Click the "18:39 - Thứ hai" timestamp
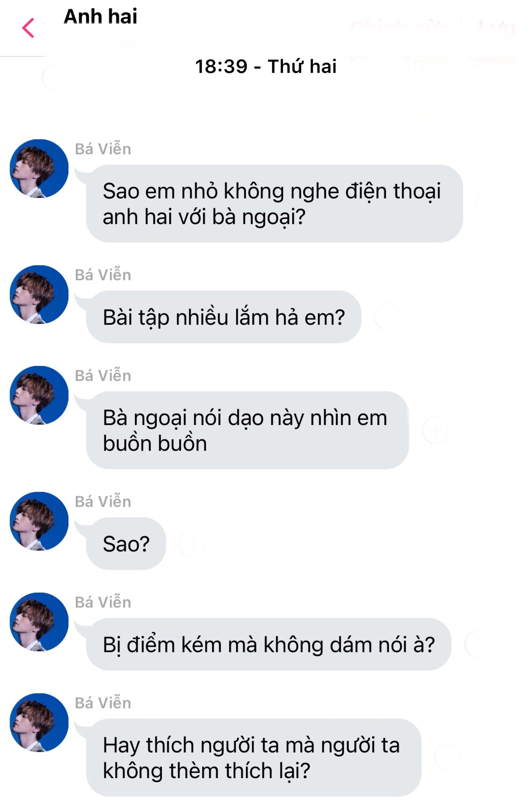This screenshot has height=809, width=532. pos(266,67)
